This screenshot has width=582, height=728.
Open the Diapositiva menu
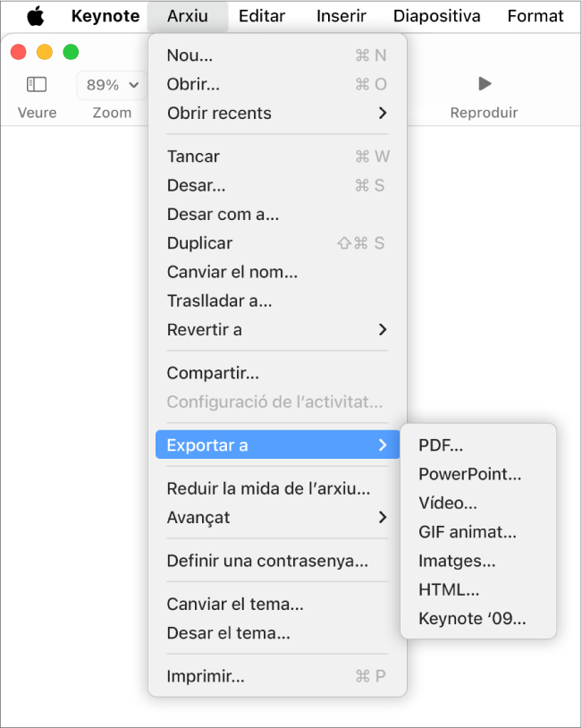click(437, 16)
